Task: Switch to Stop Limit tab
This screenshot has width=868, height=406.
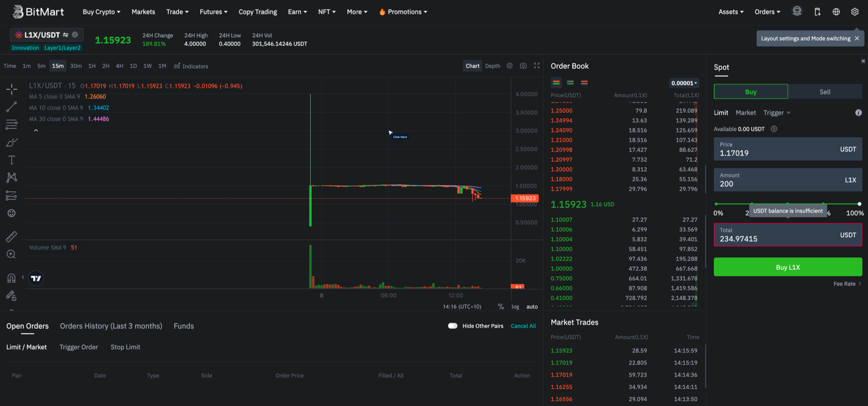Action: (125, 347)
